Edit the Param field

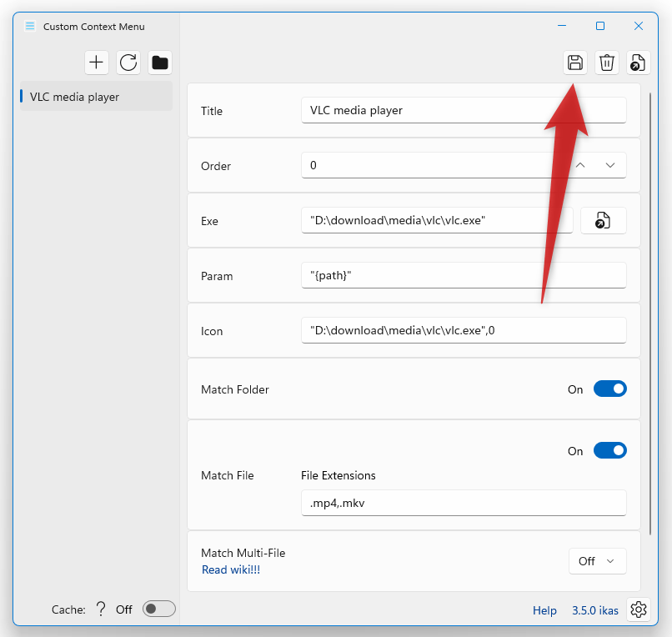(x=464, y=275)
